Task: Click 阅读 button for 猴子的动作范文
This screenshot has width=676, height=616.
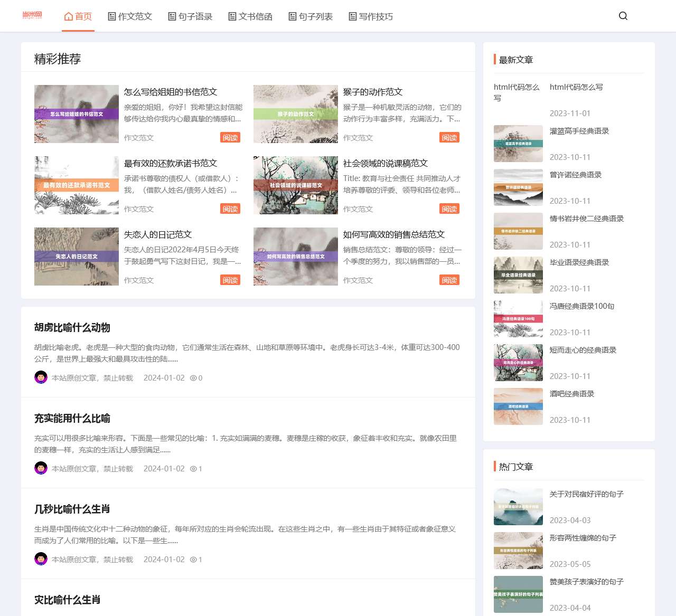Action: click(x=449, y=137)
